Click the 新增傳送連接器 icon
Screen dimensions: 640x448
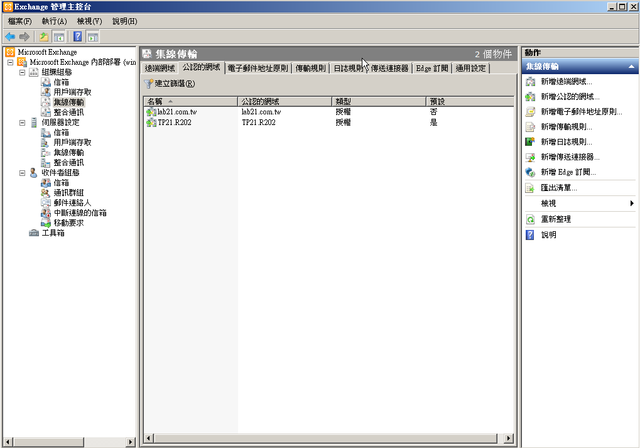530,157
